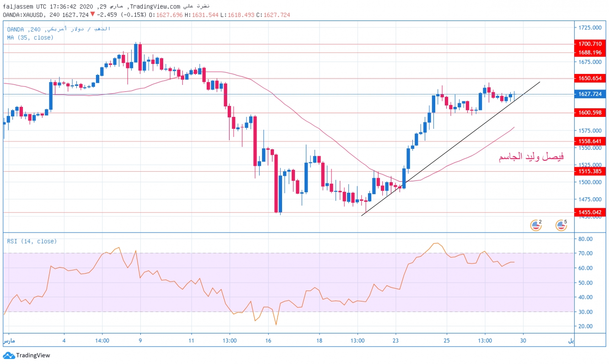
Task: Click the red down-arrow beside 1627.724 in header
Action: point(92,15)
